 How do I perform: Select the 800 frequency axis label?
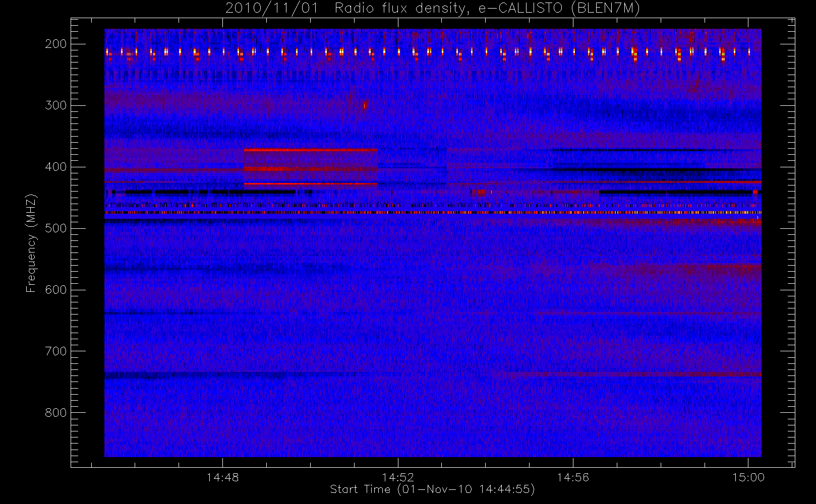pos(56,413)
